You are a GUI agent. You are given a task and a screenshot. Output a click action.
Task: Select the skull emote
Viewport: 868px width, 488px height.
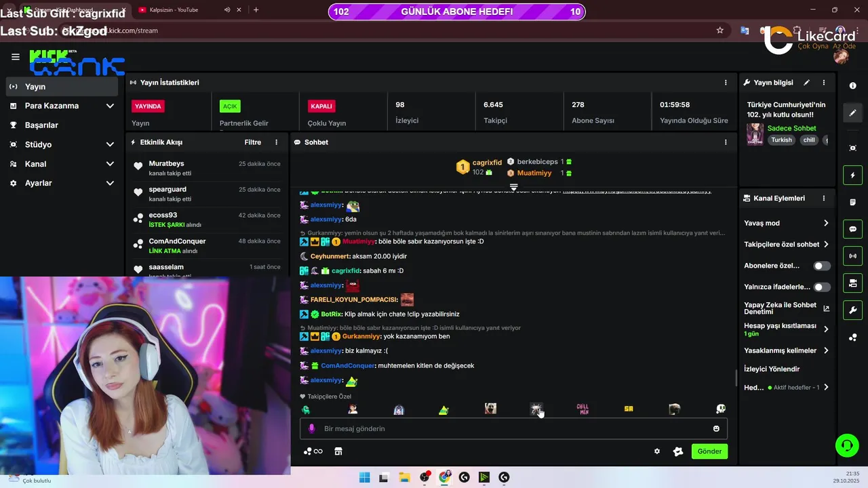721,409
